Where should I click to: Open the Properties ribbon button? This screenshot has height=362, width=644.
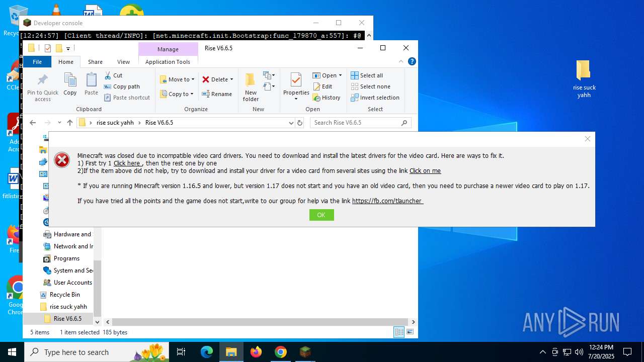[x=296, y=86]
